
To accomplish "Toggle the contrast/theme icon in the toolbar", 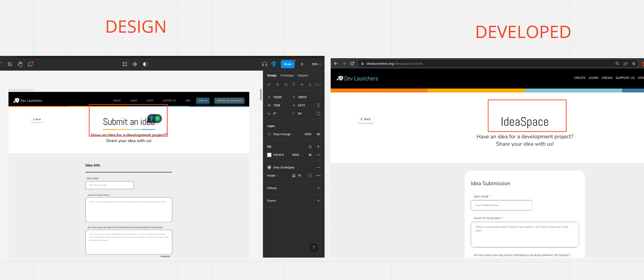I will pyautogui.click(x=145, y=64).
